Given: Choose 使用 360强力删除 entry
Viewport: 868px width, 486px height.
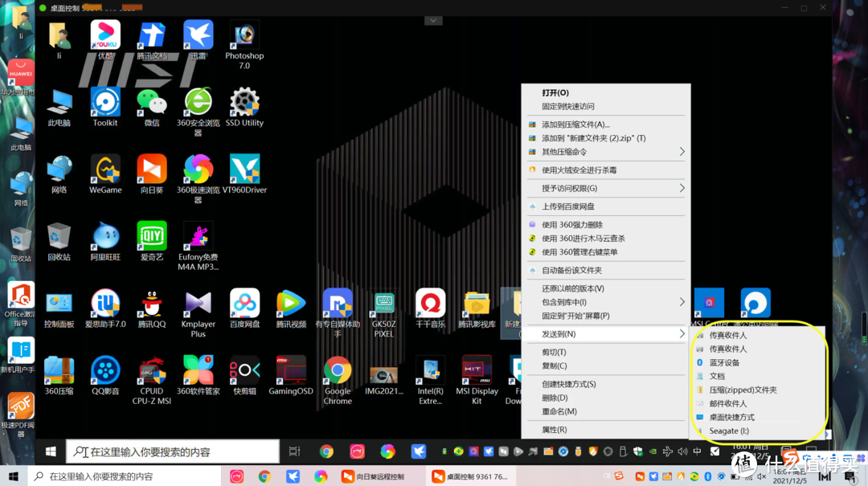Looking at the screenshot, I should click(606, 225).
